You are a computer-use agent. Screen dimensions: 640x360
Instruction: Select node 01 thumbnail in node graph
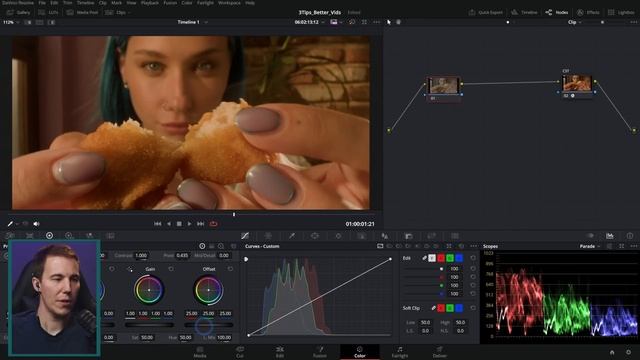pos(444,85)
